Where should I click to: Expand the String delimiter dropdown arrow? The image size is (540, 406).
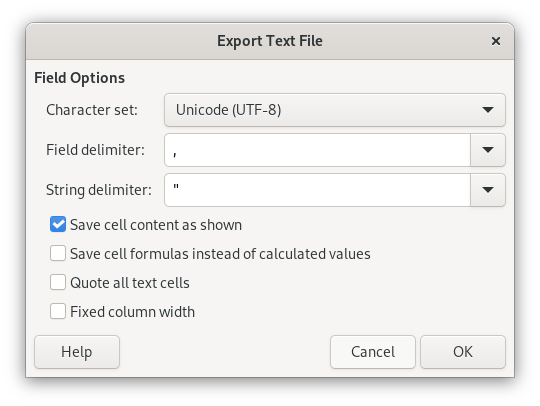tap(488, 190)
